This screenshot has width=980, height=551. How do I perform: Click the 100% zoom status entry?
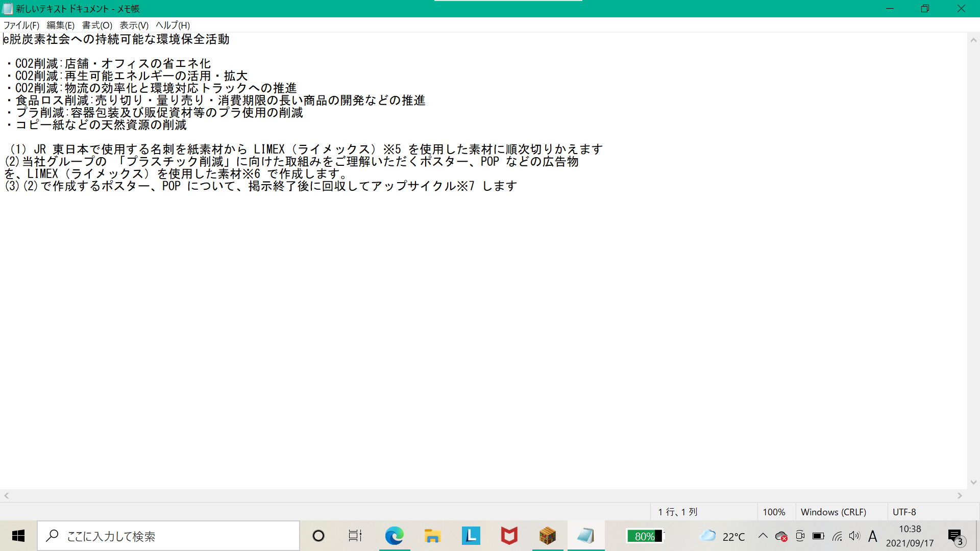point(774,512)
